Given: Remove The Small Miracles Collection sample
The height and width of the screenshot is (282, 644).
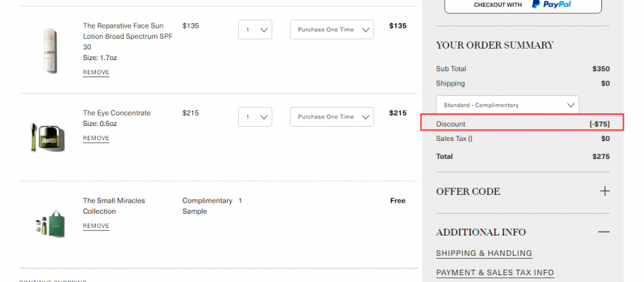Looking at the screenshot, I should click(96, 226).
